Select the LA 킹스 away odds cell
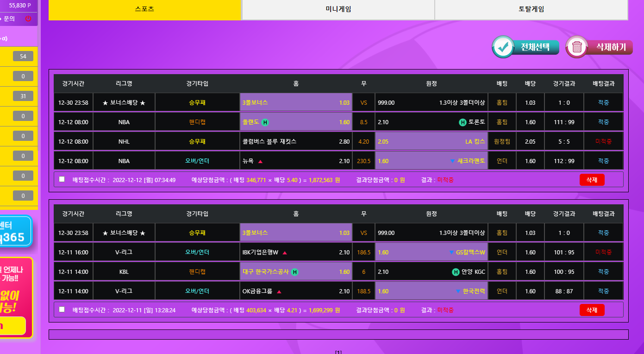This screenshot has height=354, width=644. (x=431, y=142)
